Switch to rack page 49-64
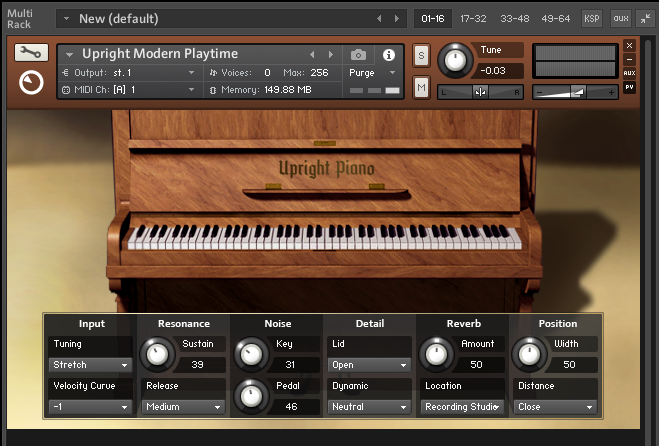 [x=556, y=18]
